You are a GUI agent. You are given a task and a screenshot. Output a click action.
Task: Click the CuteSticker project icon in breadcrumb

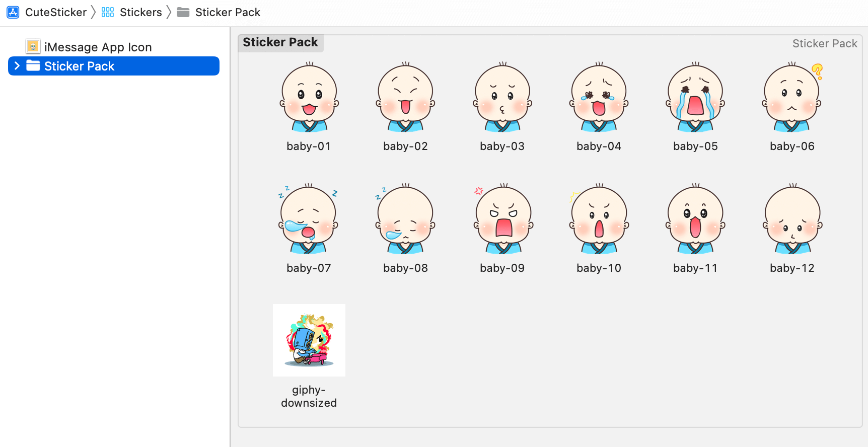[x=13, y=12]
